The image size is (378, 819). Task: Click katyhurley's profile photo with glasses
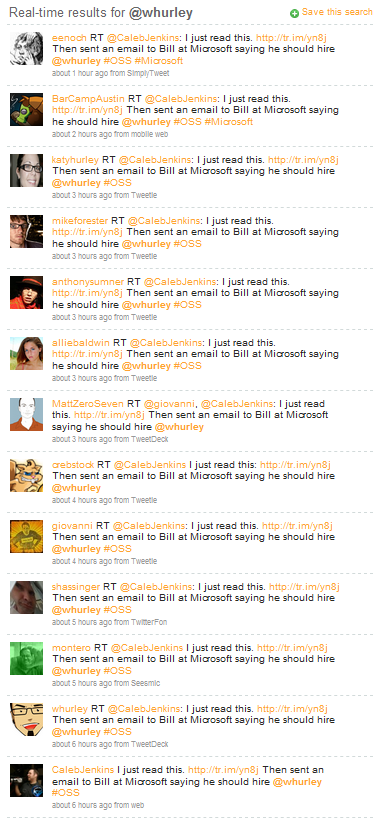pyautogui.click(x=27, y=170)
